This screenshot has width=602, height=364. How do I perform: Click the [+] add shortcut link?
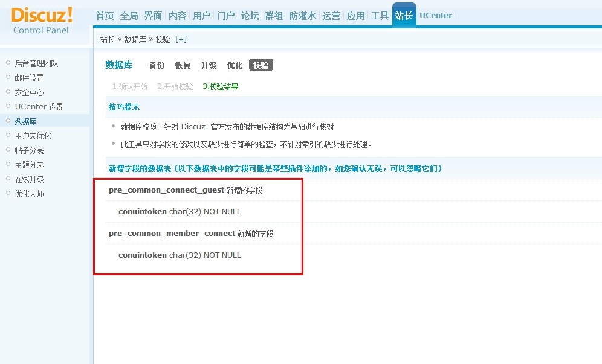(x=181, y=39)
